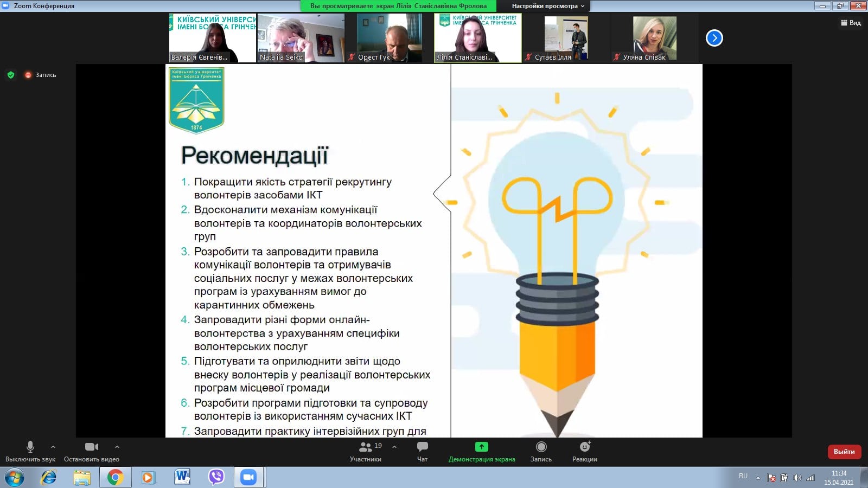Image resolution: width=868 pixels, height=488 pixels.
Task: Click the red Выйти leave button
Action: click(844, 451)
